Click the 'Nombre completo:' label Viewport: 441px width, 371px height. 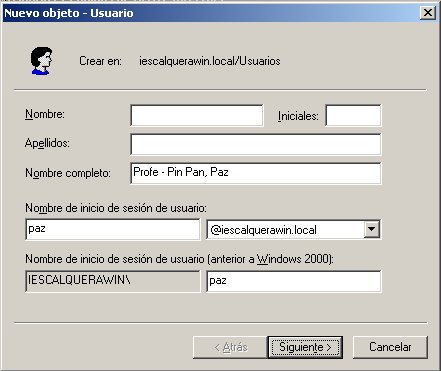pyautogui.click(x=68, y=173)
